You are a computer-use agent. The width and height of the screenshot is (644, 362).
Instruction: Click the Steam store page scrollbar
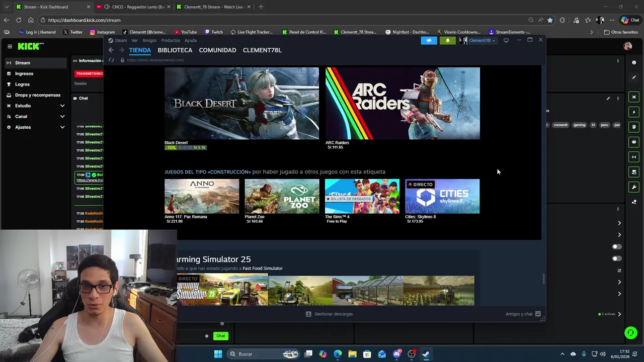tap(543, 279)
